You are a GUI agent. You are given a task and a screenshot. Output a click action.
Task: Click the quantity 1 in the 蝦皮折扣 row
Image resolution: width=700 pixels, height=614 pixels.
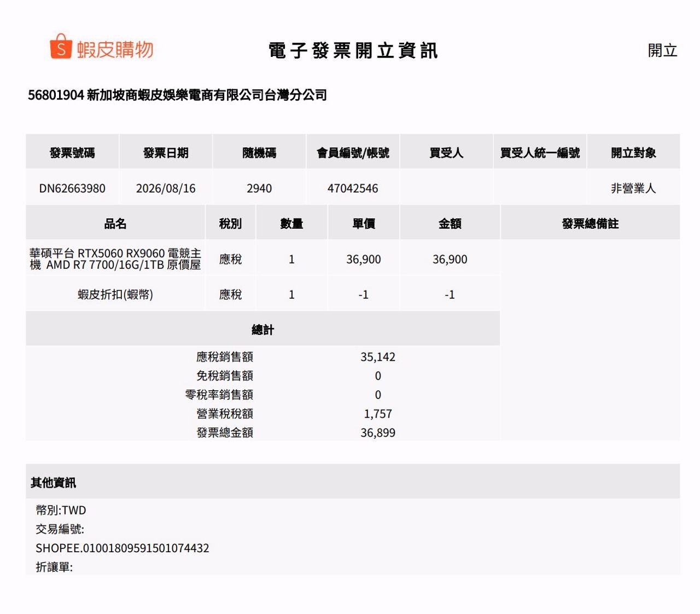click(x=291, y=294)
